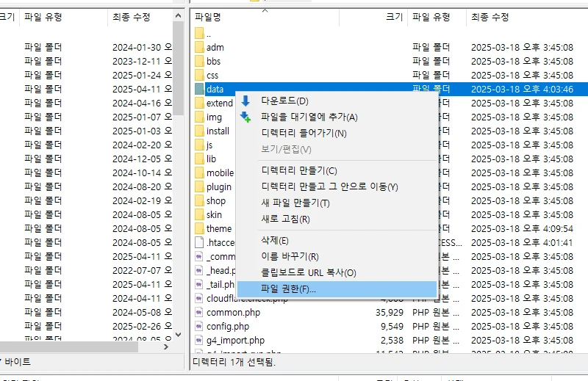588x381 pixels.
Task: Click file name g4_import.php
Action: 235,340
